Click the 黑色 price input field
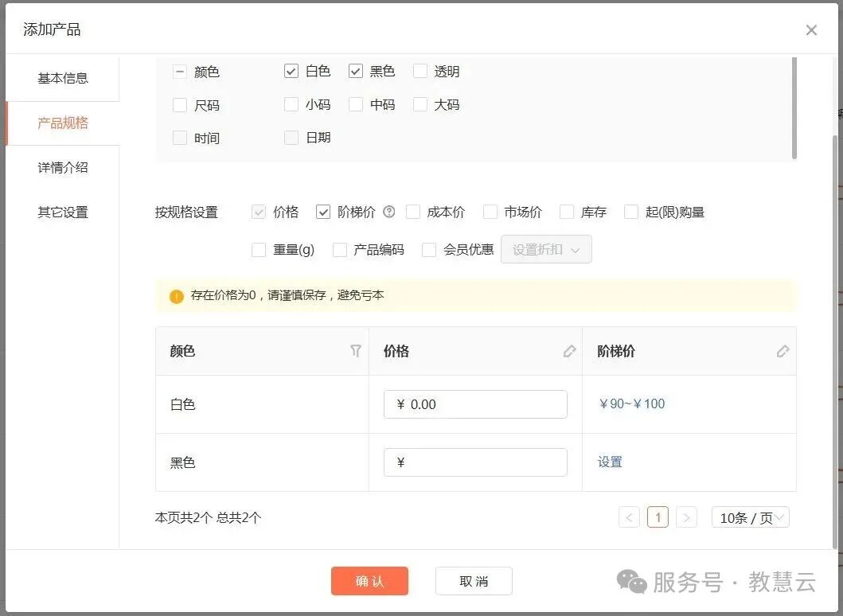Image resolution: width=843 pixels, height=616 pixels. click(475, 462)
